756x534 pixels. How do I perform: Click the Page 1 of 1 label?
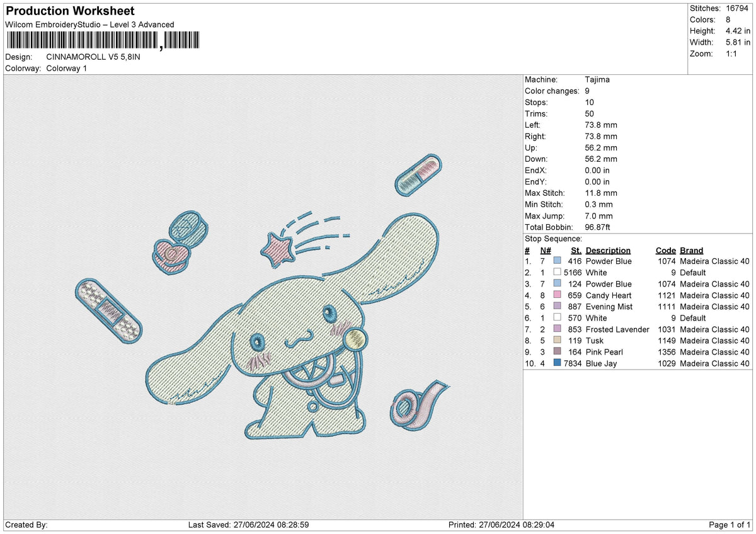click(730, 525)
